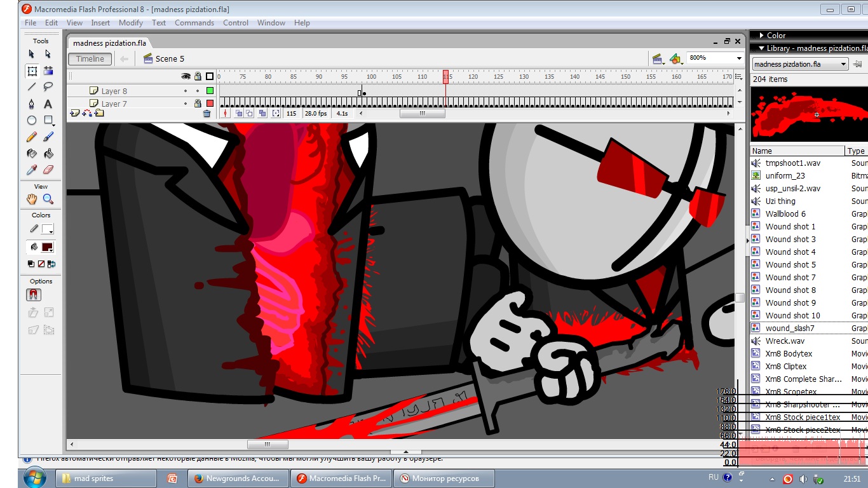Toggle visibility dot for Layer 7

pos(186,103)
